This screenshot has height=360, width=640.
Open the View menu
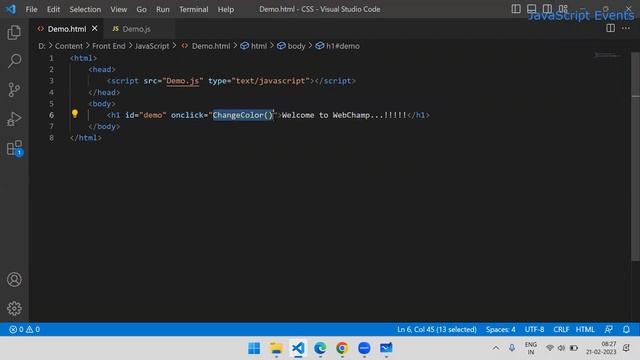pyautogui.click(x=118, y=9)
